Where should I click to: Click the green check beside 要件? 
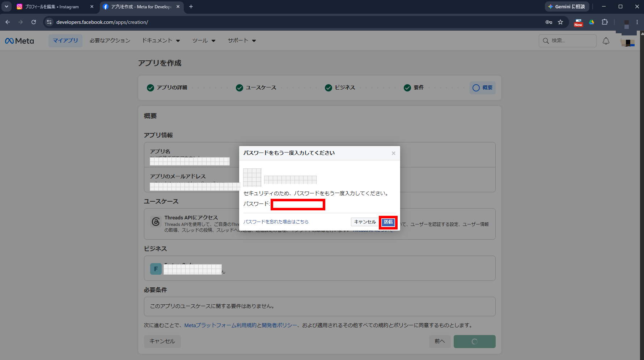pyautogui.click(x=407, y=88)
